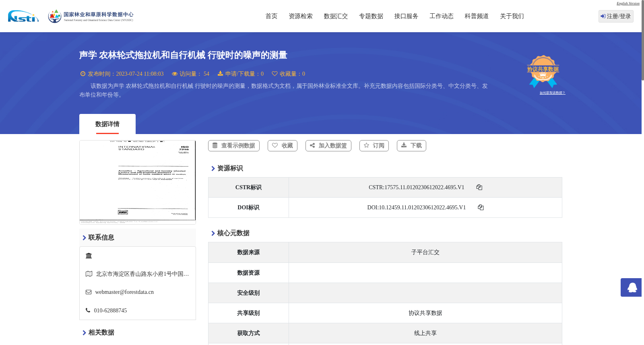The height and width of the screenshot is (345, 644).
Task: Click the heart icon next to 收藏量
Action: 275,74
